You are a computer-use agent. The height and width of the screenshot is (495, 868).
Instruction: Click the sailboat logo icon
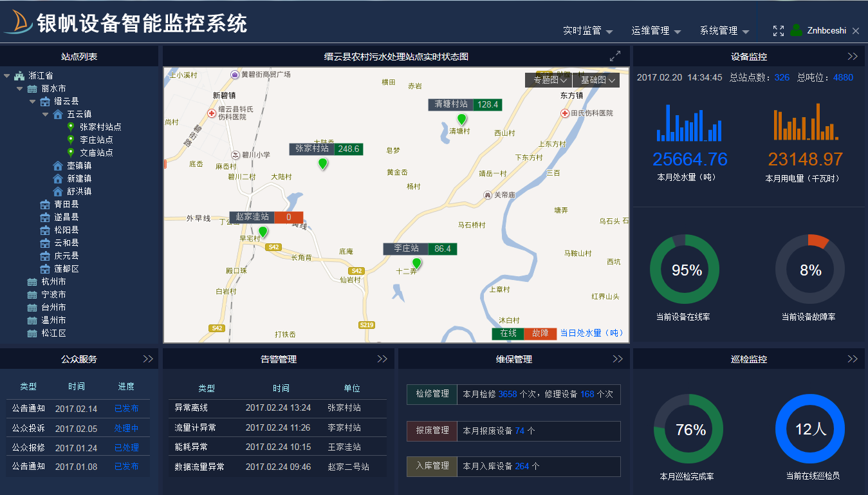pyautogui.click(x=18, y=23)
